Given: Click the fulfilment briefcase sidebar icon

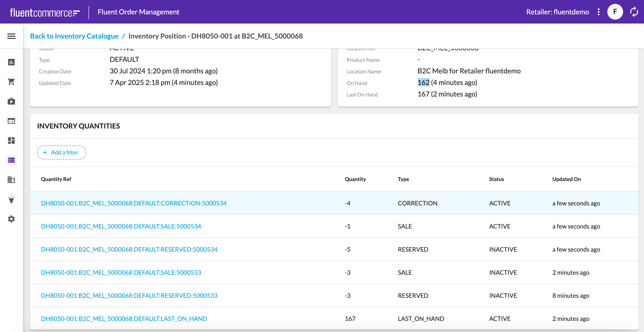Looking at the screenshot, I should point(11,101).
